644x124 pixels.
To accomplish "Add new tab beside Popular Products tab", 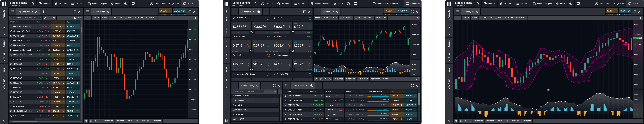I will (x=43, y=12).
